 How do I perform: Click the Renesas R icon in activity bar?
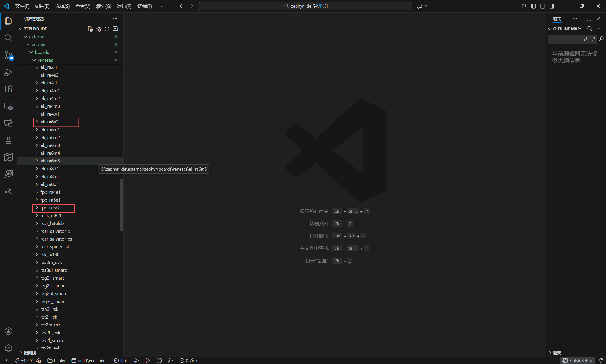(8, 191)
